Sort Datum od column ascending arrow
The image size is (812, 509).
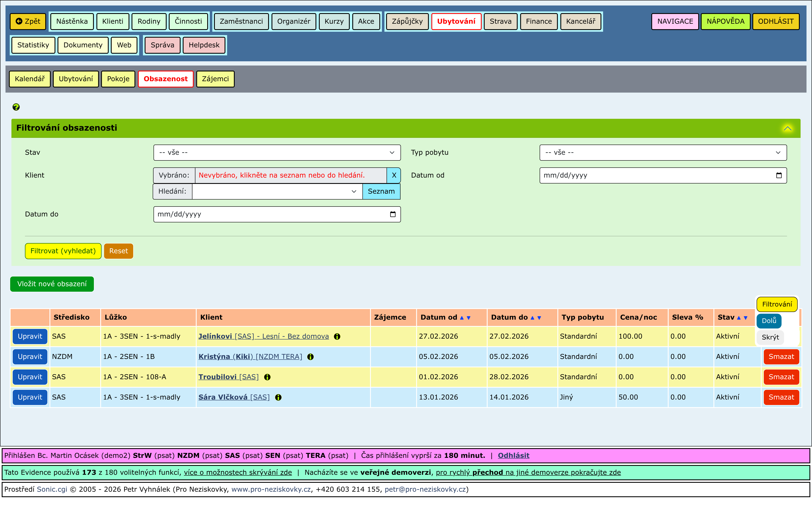pyautogui.click(x=462, y=318)
